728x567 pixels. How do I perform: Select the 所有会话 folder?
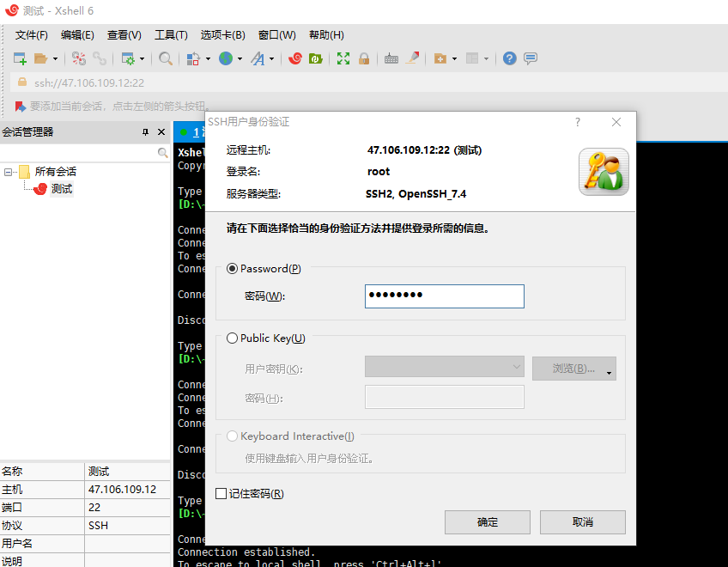pos(55,172)
